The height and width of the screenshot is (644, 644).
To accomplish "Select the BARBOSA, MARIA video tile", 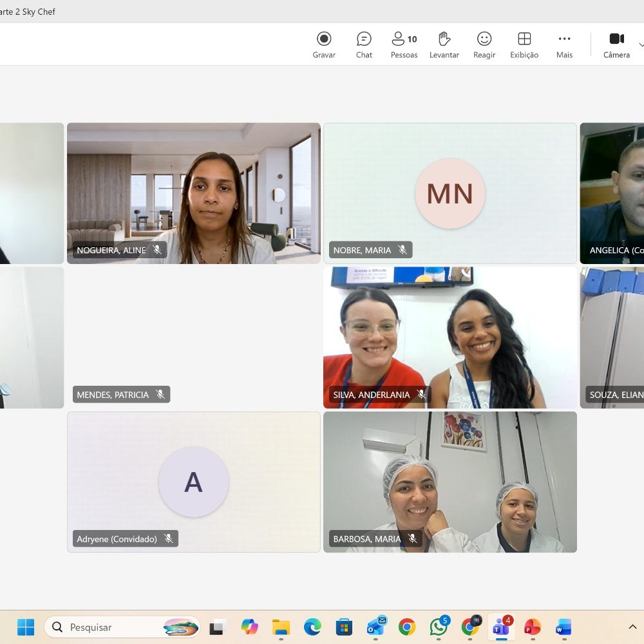I will click(x=450, y=482).
